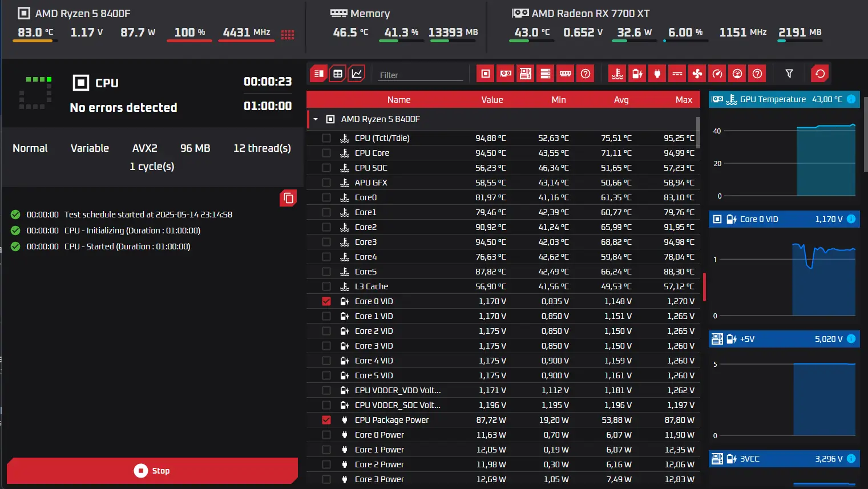Click the 13393 MB memory usage readout

point(453,33)
